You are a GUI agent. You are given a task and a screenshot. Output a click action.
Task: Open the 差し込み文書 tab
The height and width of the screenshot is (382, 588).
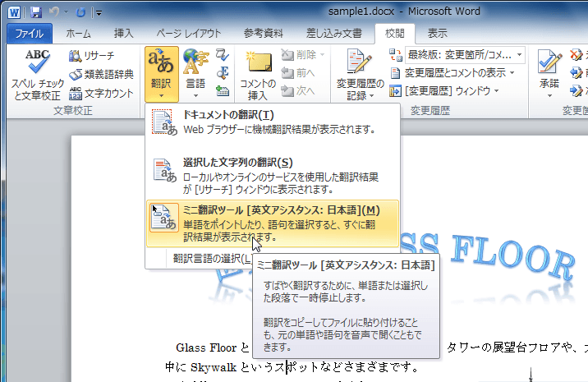click(333, 34)
